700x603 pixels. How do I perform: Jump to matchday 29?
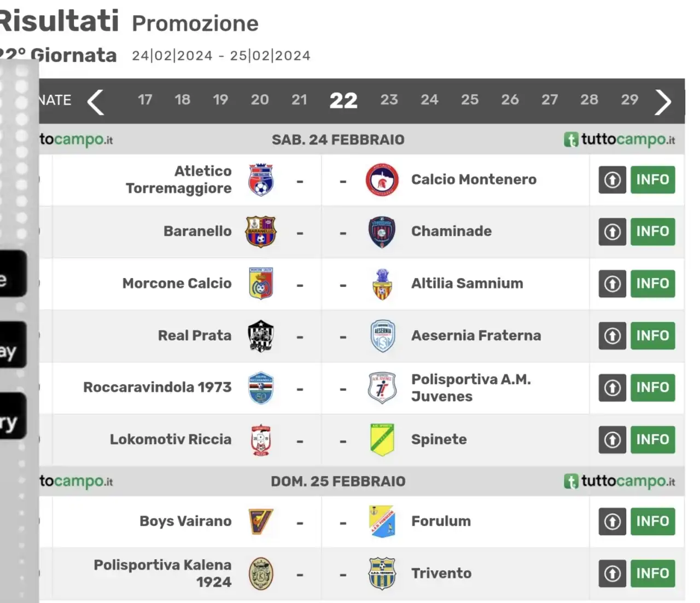(629, 100)
